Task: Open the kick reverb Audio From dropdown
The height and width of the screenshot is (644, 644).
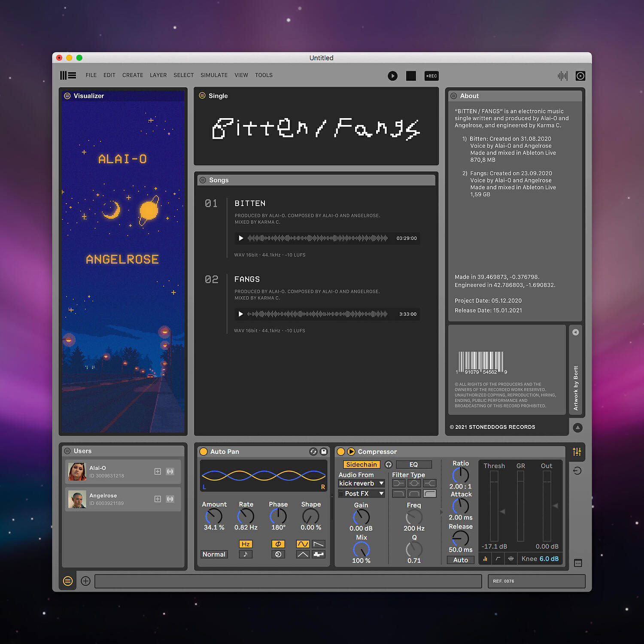Action: 361,483
